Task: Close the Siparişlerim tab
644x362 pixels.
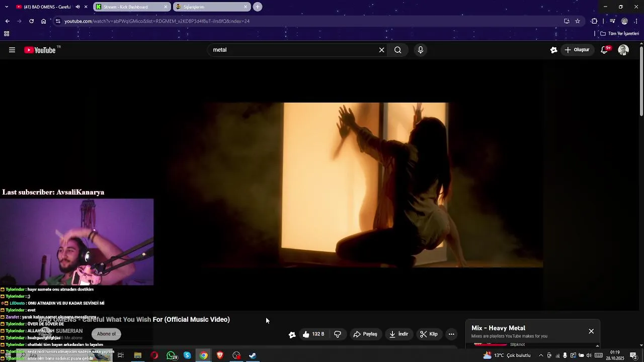Action: [246, 7]
